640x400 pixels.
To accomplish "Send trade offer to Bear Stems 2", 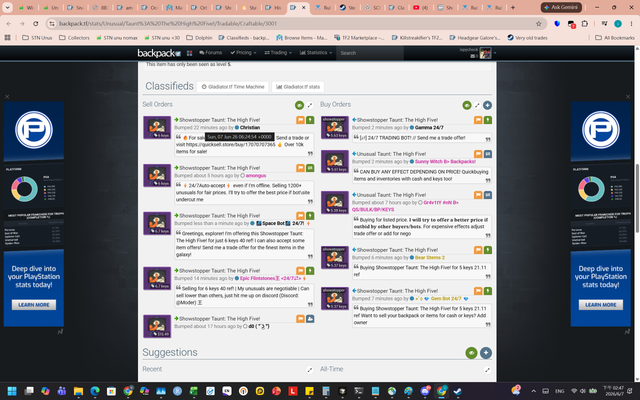I will [x=488, y=250].
